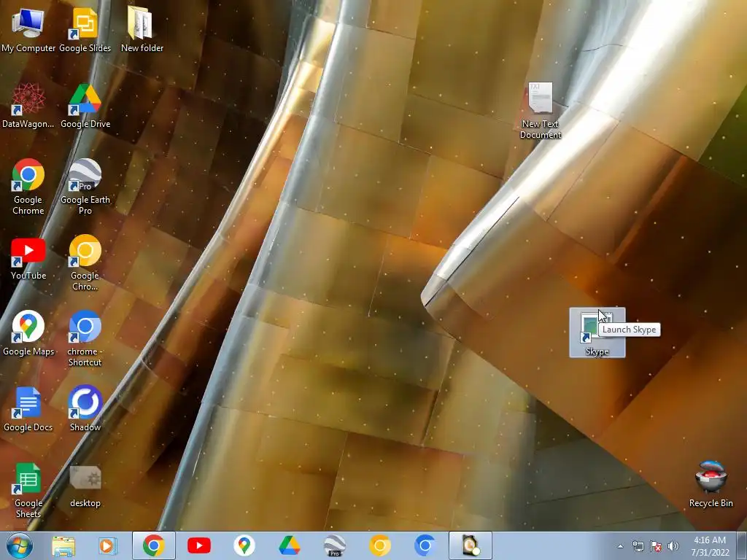The height and width of the screenshot is (560, 747).
Task: Select the chrome - Shortcut desktop icon
Action: coord(85,338)
